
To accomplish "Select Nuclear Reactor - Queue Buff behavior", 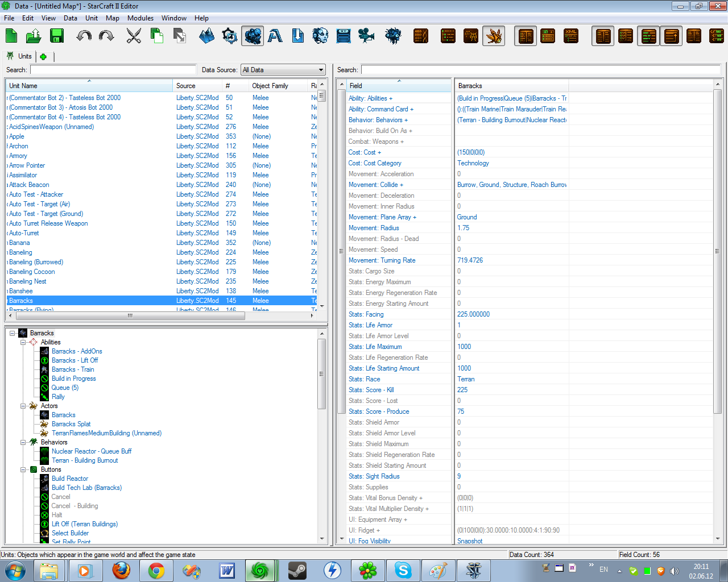I will 92,451.
